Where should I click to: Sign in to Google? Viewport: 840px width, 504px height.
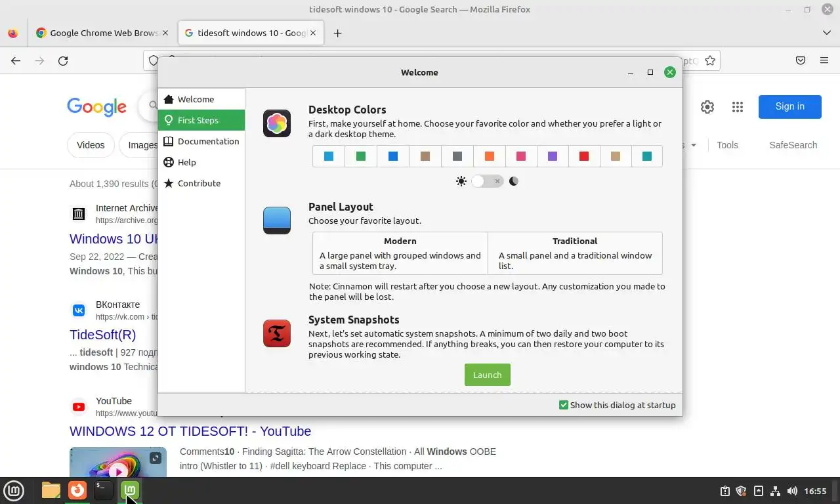(x=789, y=106)
